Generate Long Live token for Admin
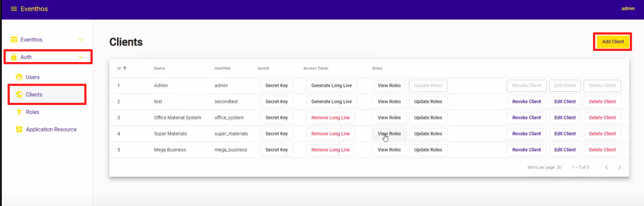The height and width of the screenshot is (206, 644). pos(331,86)
